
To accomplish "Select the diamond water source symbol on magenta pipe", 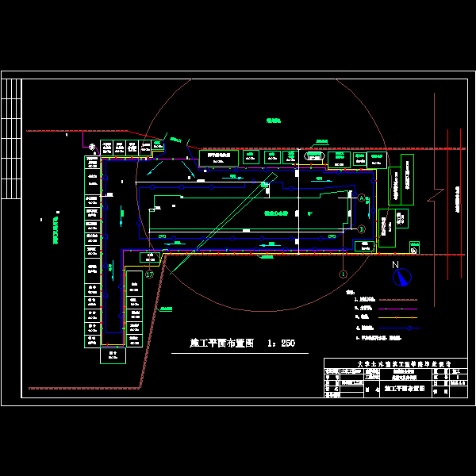I will (92, 147).
